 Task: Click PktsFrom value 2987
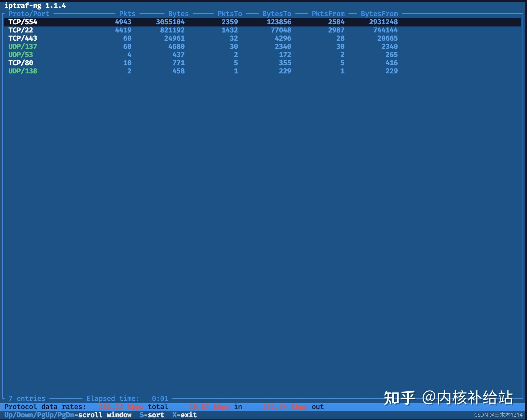336,30
